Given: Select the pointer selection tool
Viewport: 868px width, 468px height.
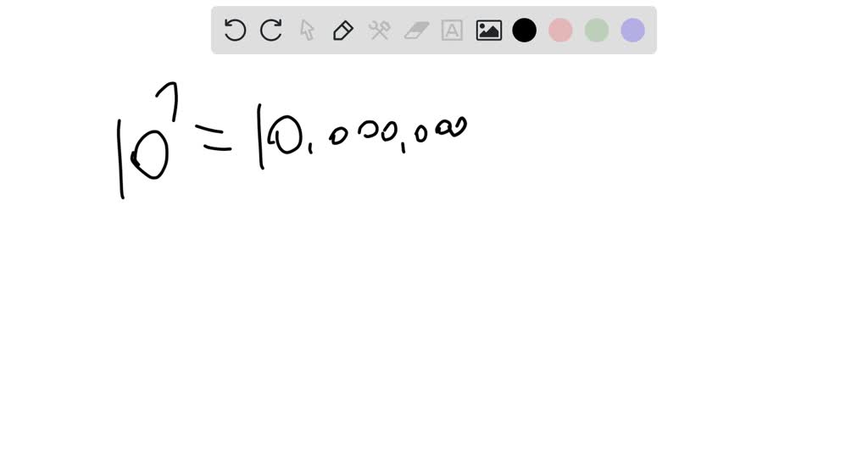Looking at the screenshot, I should coord(307,30).
